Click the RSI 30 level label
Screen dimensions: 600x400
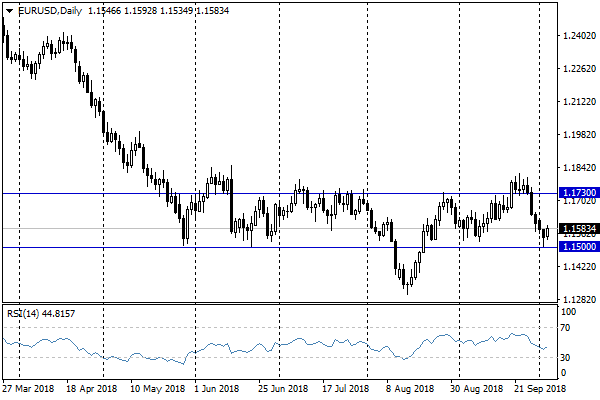565,357
